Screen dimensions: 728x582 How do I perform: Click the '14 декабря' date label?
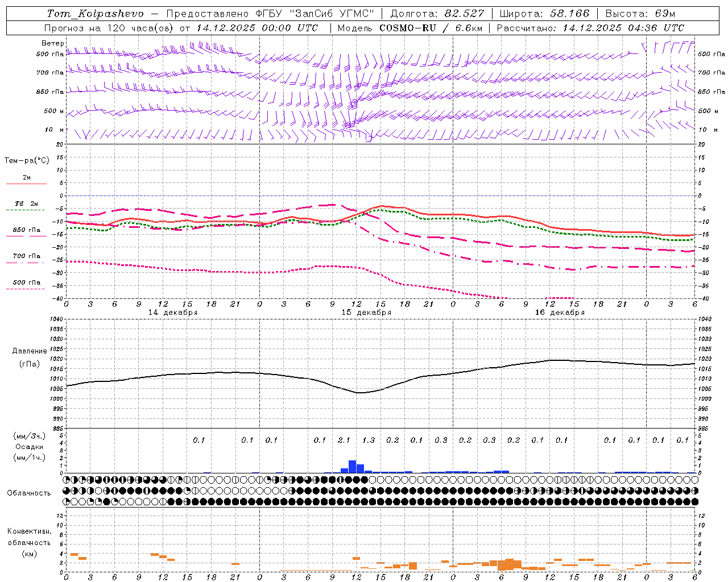pos(173,313)
